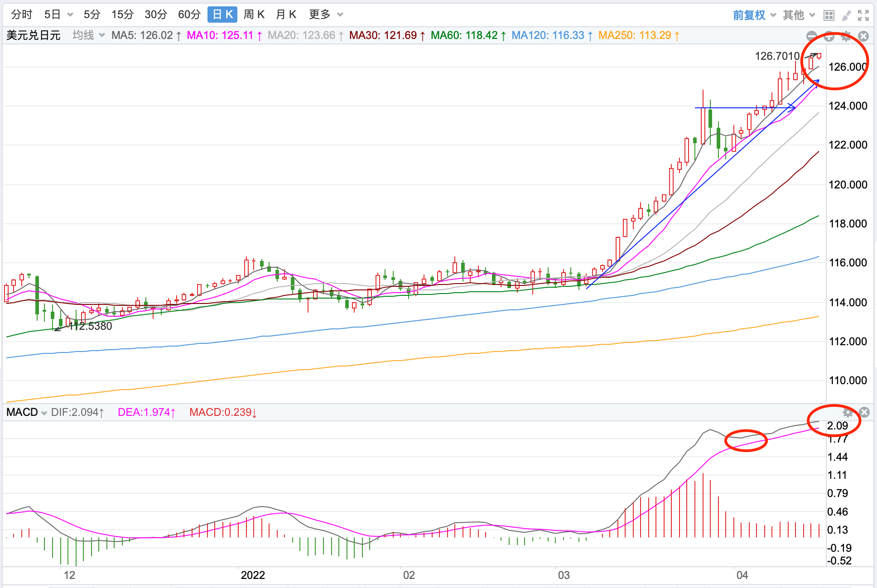The height and width of the screenshot is (588, 877).
Task: Select the 60分 interval tab
Action: click(x=189, y=14)
